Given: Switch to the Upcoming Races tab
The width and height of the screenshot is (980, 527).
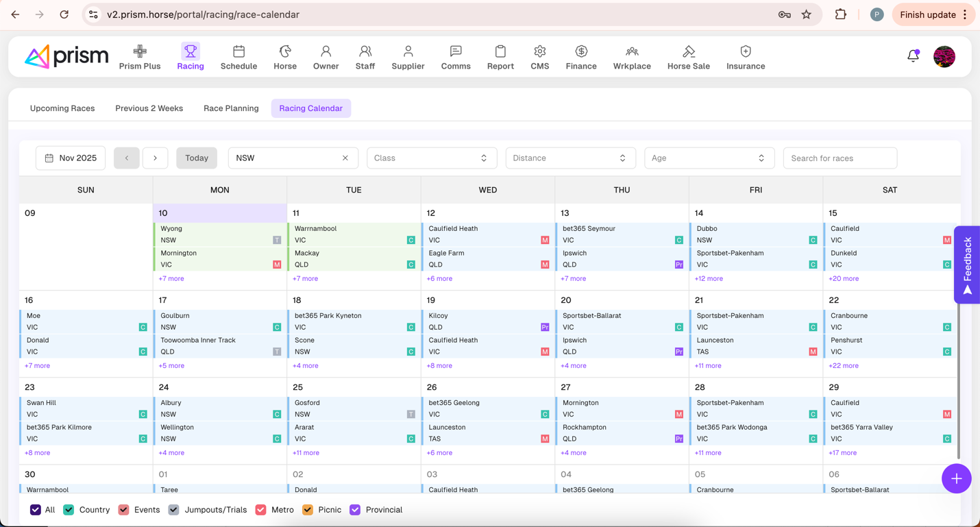Looking at the screenshot, I should [62, 108].
